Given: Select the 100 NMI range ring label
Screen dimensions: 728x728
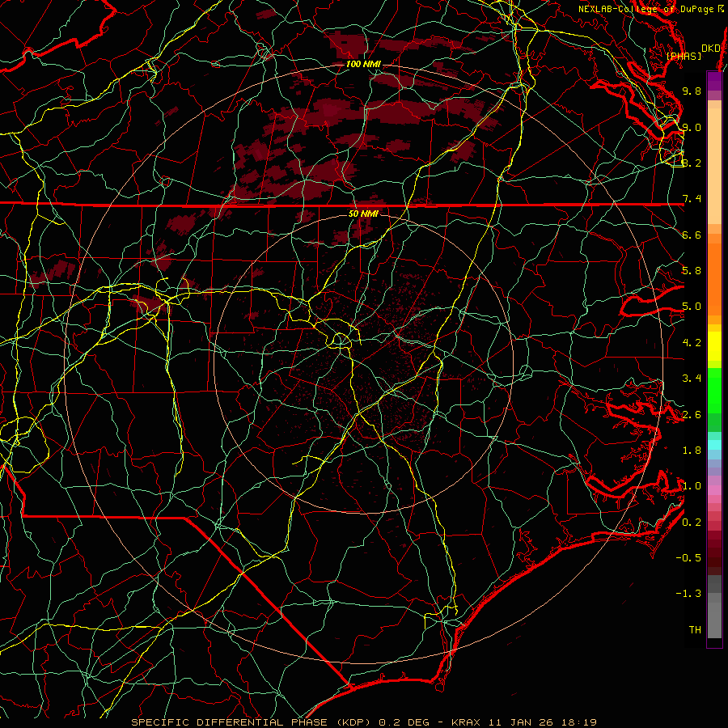Looking at the screenshot, I should (363, 64).
